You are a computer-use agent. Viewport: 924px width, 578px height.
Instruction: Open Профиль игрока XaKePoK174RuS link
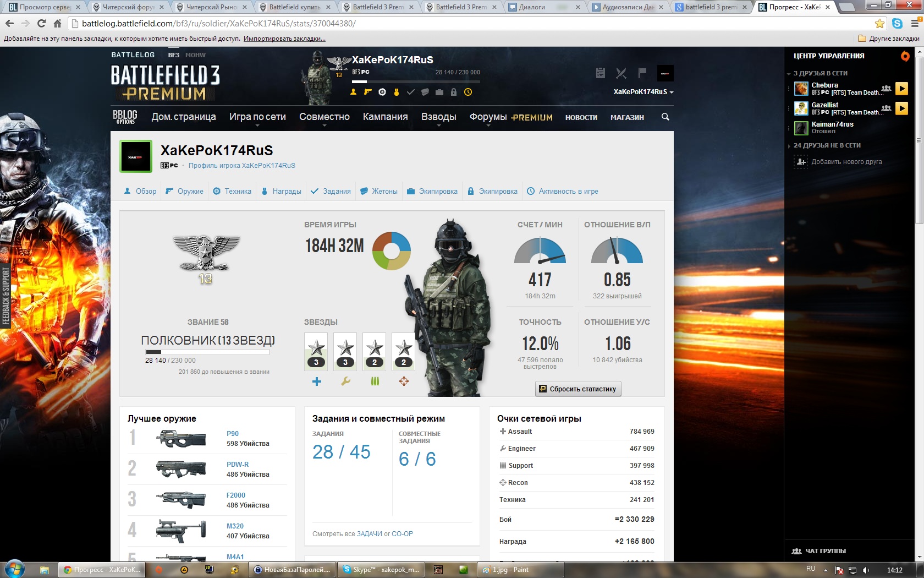tap(242, 166)
